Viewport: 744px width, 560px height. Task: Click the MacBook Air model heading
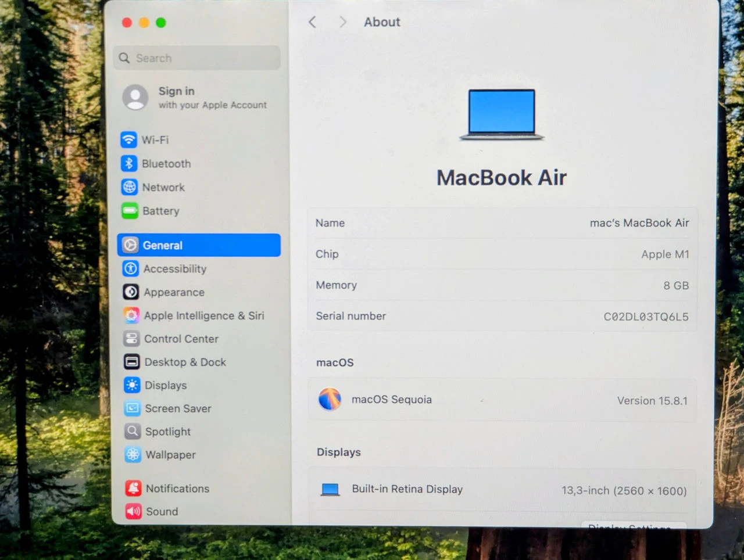click(x=502, y=178)
